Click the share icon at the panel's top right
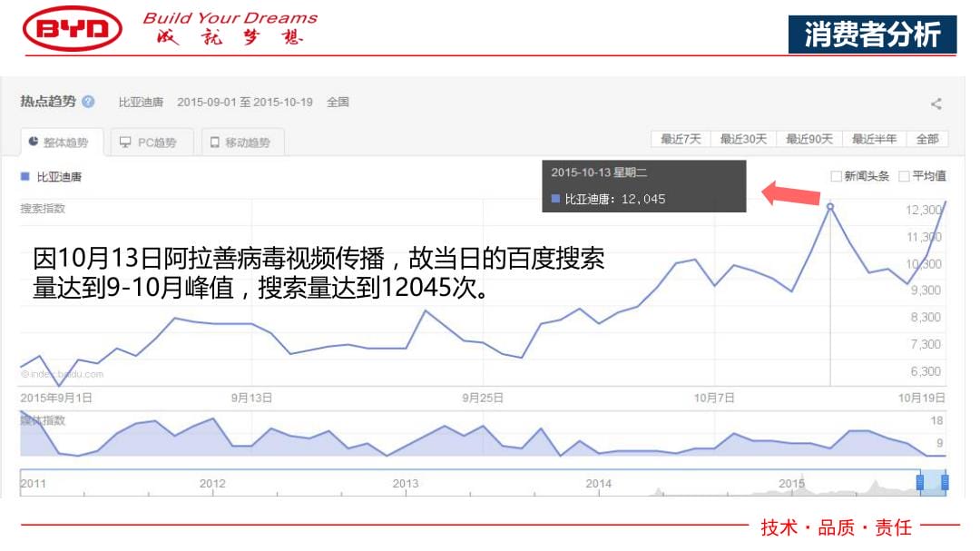This screenshot has height=551, width=980. (936, 103)
